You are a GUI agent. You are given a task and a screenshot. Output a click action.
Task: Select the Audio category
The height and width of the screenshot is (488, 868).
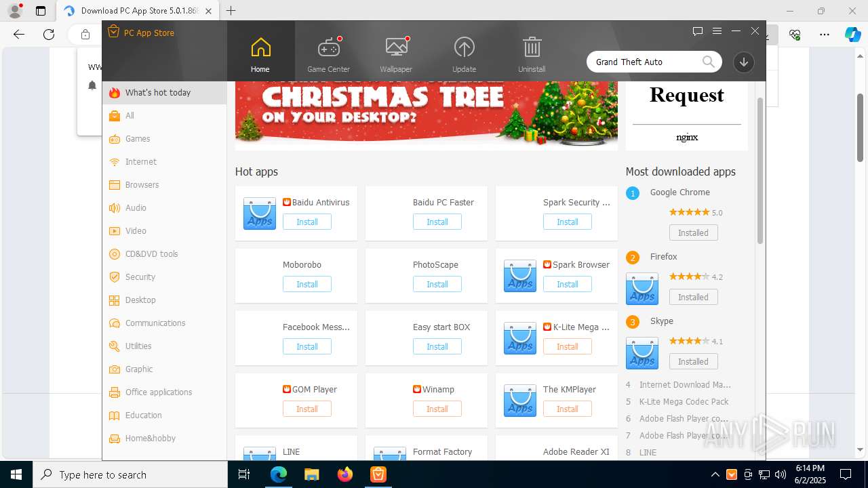pyautogui.click(x=165, y=208)
